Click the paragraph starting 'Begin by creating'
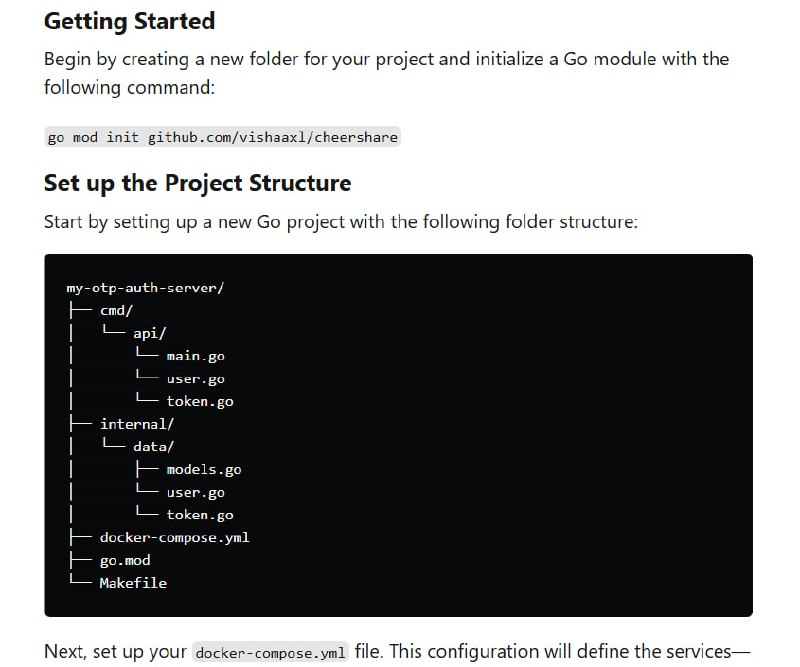The width and height of the screenshot is (800, 667). pyautogui.click(x=386, y=73)
